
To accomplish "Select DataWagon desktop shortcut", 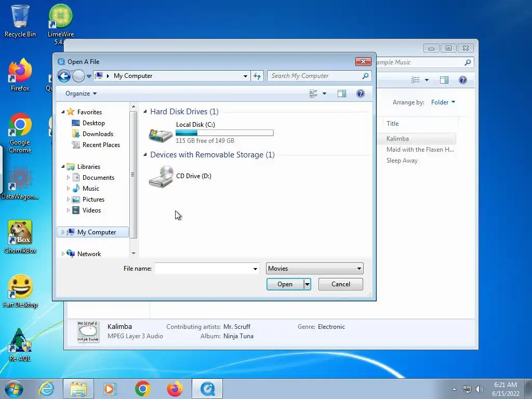I will click(x=20, y=183).
